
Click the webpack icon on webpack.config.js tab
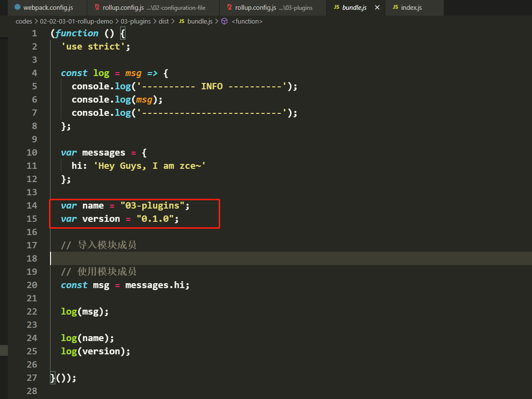[17, 7]
